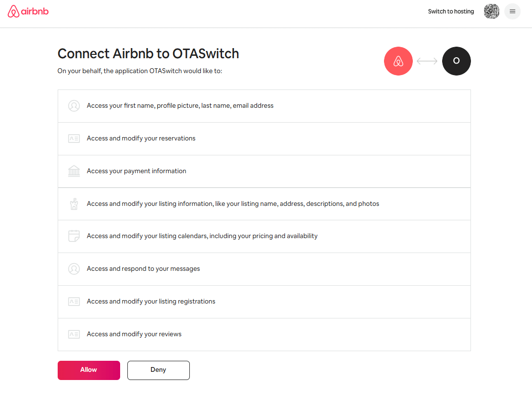Click the black OTASwitch circle icon
The height and width of the screenshot is (393, 532).
[x=457, y=61]
